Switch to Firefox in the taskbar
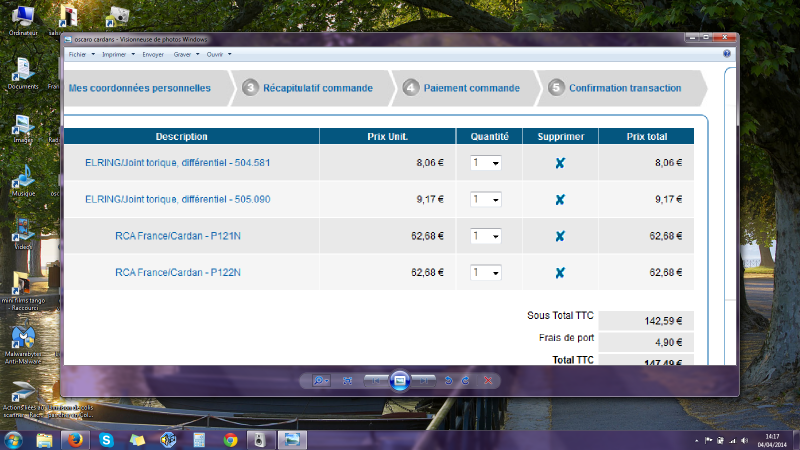This screenshot has height=450, width=800. click(x=75, y=440)
